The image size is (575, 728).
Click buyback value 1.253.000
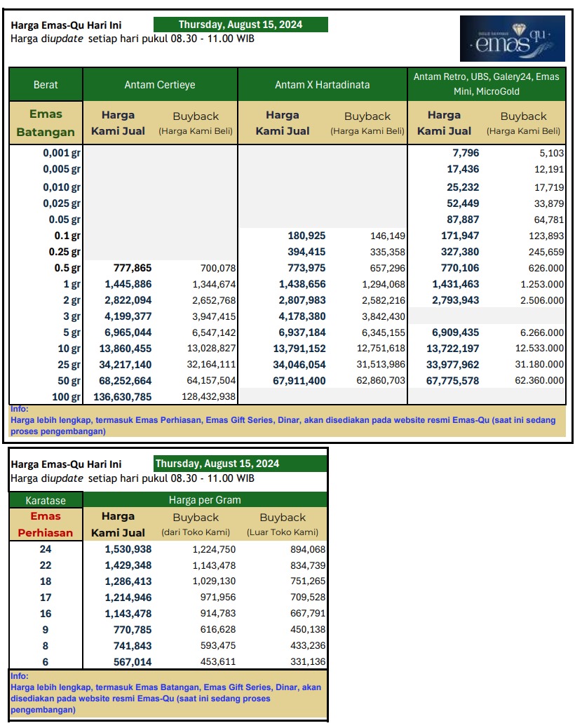(x=542, y=284)
